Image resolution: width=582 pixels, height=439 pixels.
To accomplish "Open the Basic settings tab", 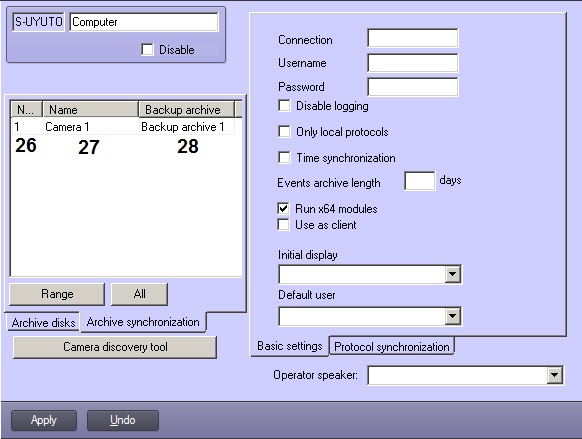I will (x=290, y=346).
